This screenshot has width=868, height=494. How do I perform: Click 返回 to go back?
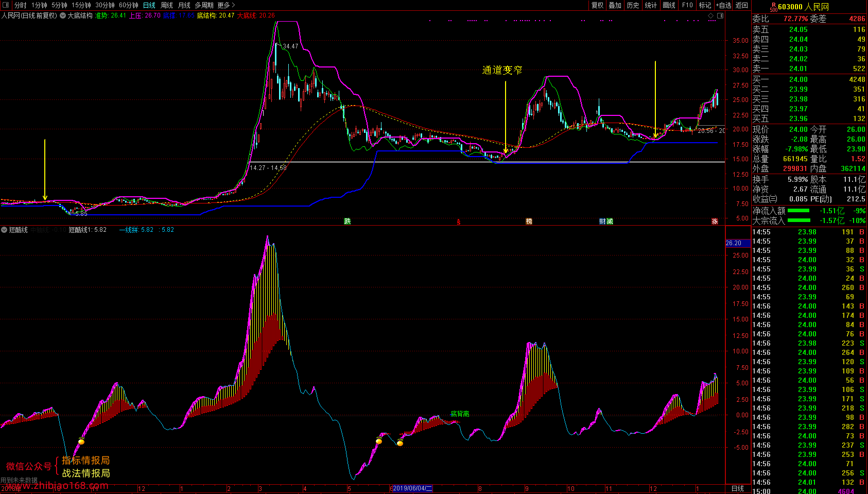pos(742,5)
